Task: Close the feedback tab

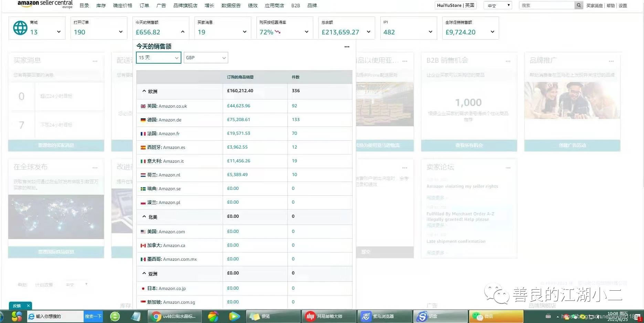Action: point(28,305)
